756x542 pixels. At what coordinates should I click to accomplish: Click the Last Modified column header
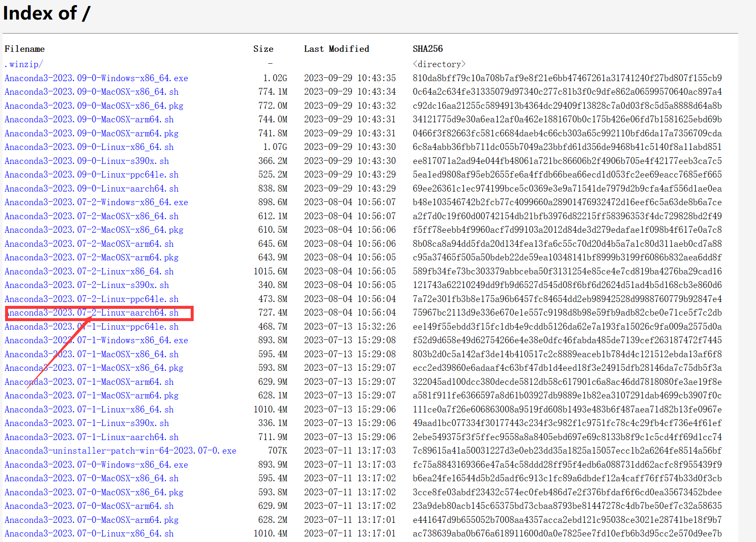click(x=337, y=49)
